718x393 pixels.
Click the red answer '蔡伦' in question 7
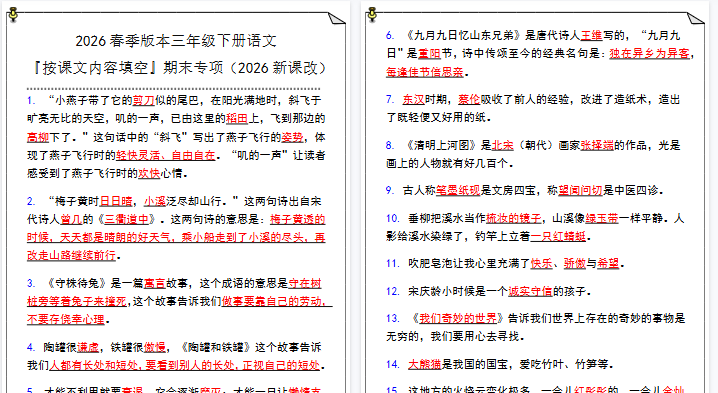point(469,99)
